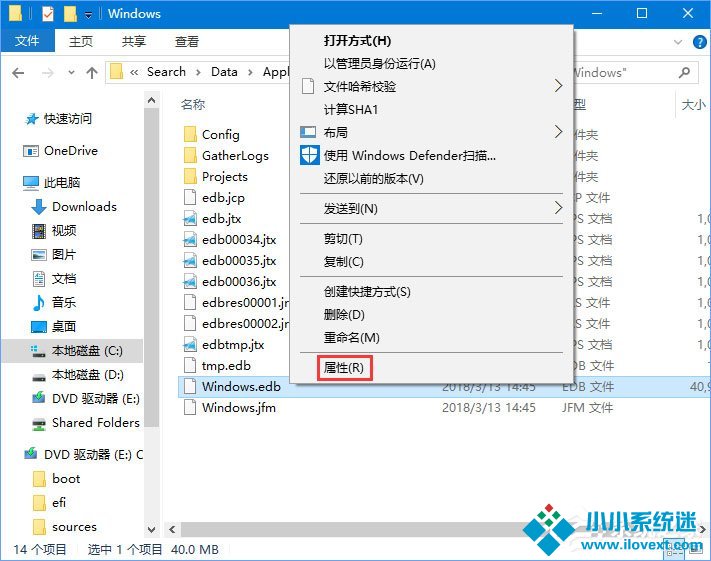Choose Create shortcut (创建快捷方式)

tap(367, 292)
